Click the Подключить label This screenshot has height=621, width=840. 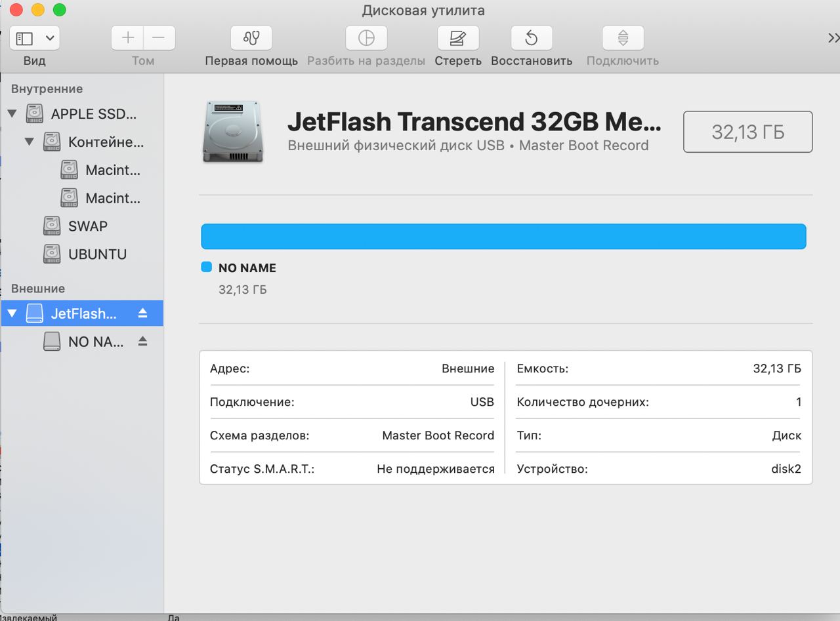click(623, 61)
